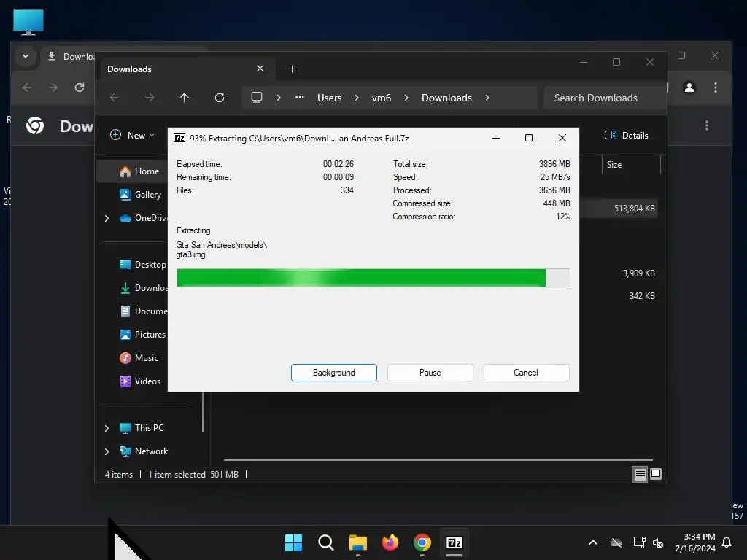Open Music folder in sidebar
Viewport: 747px width, 560px height.
139,357
